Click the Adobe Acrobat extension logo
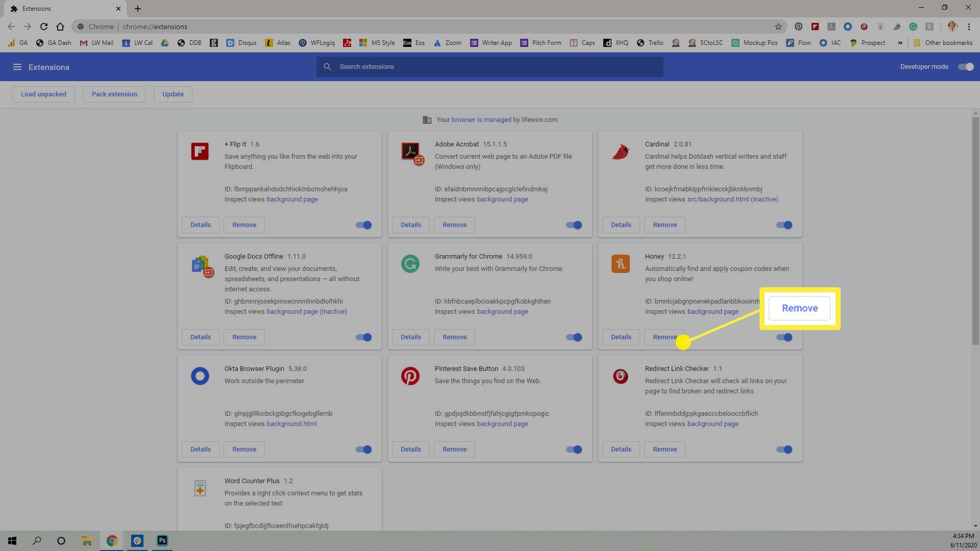Viewport: 980px width, 551px height. click(411, 153)
